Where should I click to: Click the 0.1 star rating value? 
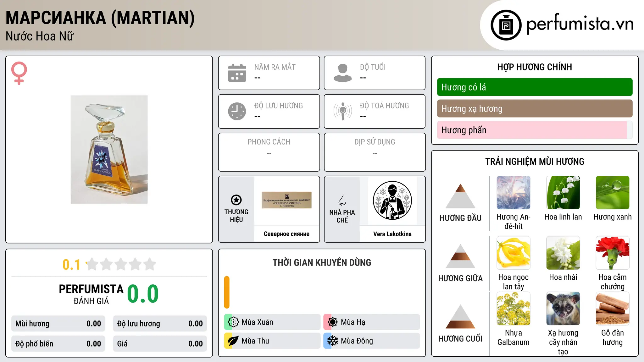click(71, 265)
